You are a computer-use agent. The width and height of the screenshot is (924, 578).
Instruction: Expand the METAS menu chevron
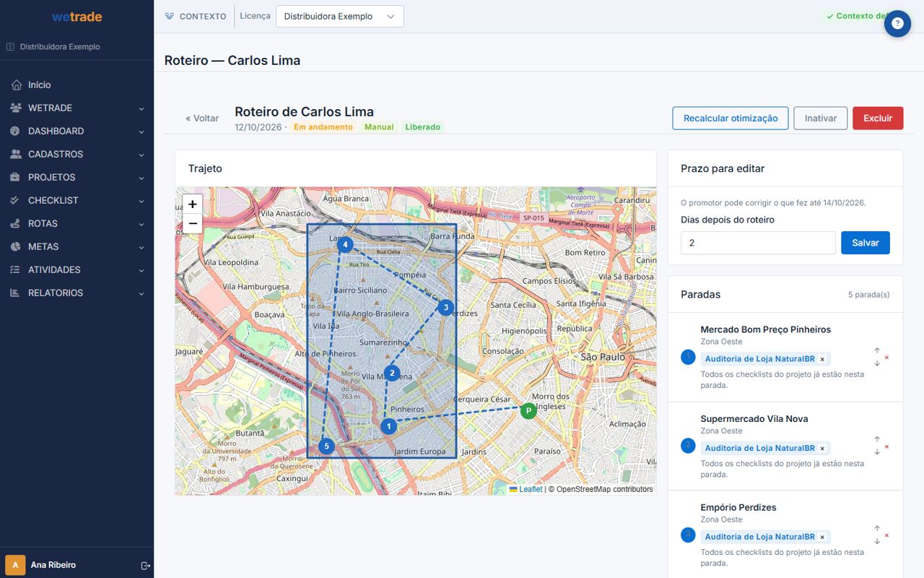(x=141, y=248)
